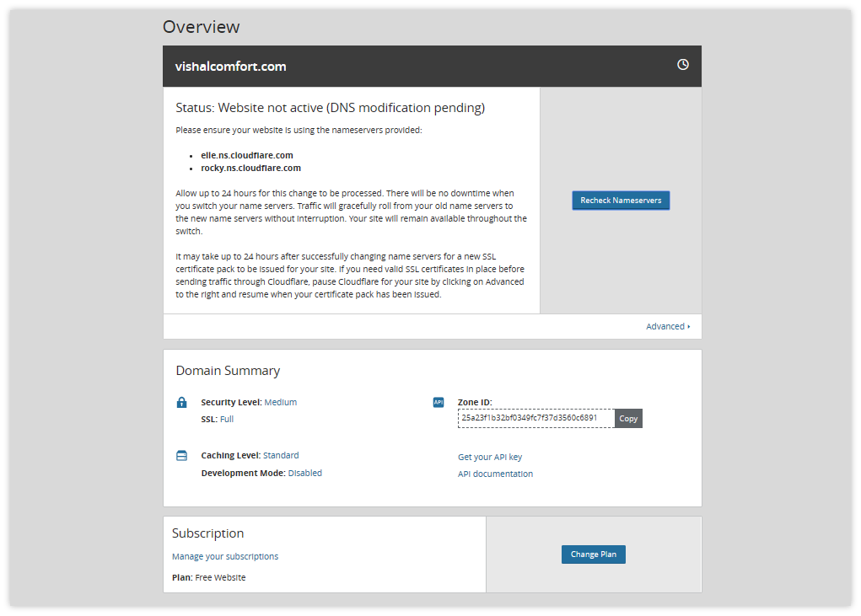Click the Caching Level label
The image size is (861, 616).
pos(230,455)
